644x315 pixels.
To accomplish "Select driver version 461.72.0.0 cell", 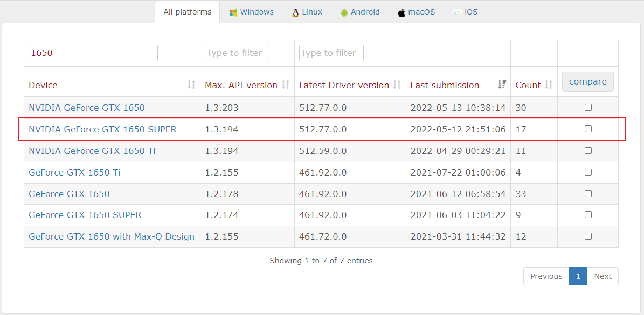I will coord(323,237).
